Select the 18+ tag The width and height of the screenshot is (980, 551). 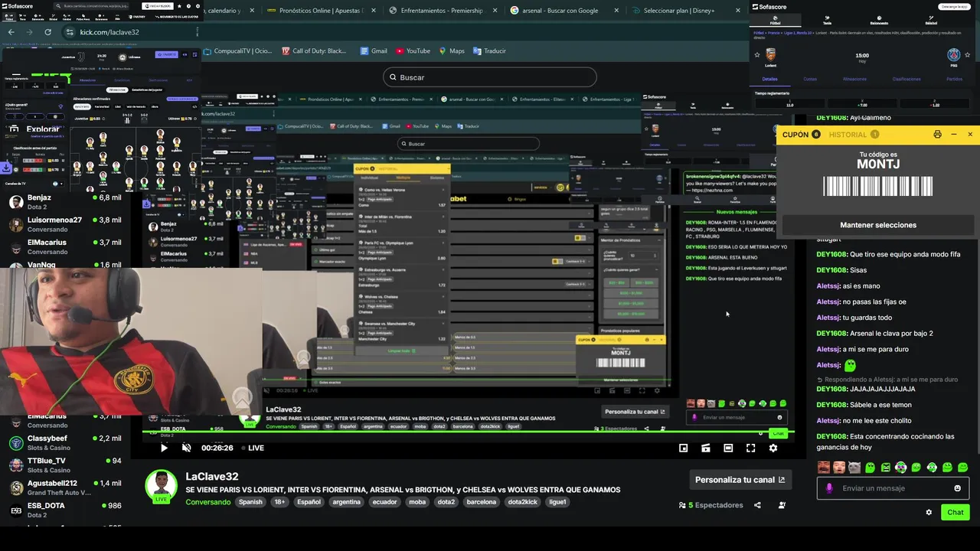point(279,502)
